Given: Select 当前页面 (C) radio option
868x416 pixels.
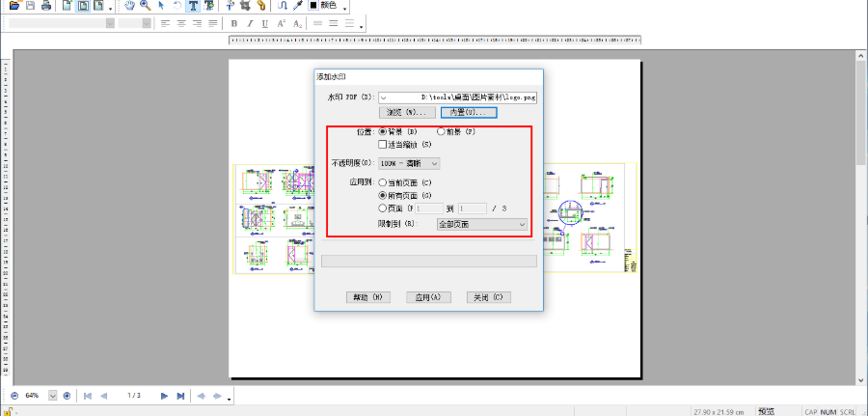Looking at the screenshot, I should pyautogui.click(x=383, y=182).
